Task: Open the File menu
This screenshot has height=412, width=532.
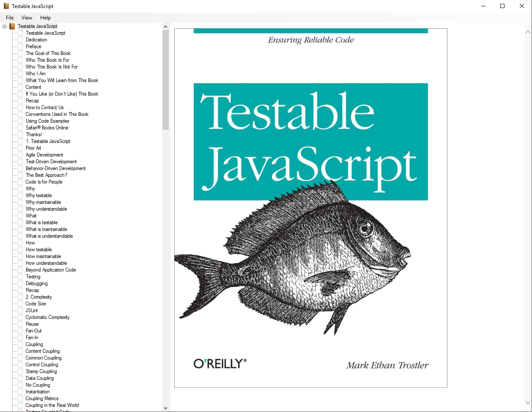Action: (9, 18)
